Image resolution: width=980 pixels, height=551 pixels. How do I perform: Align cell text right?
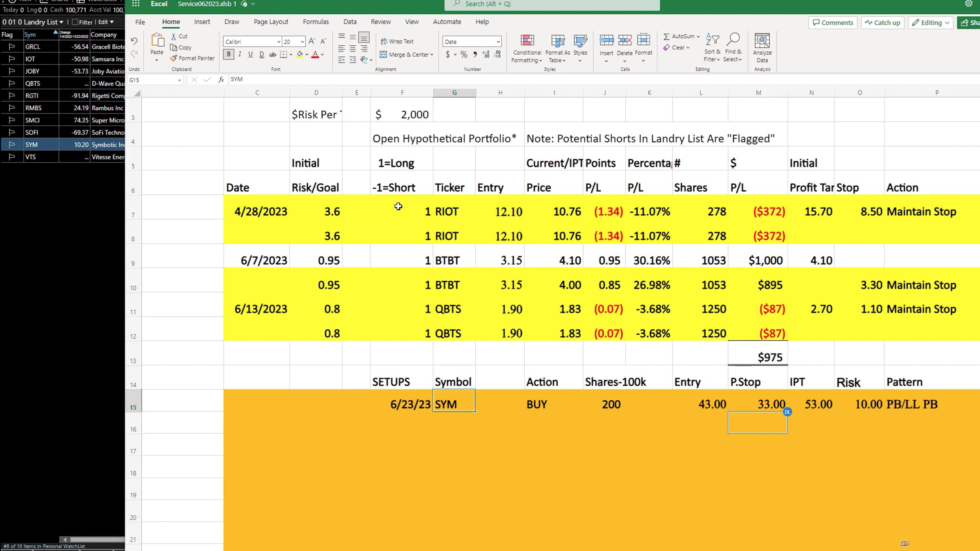coord(364,49)
